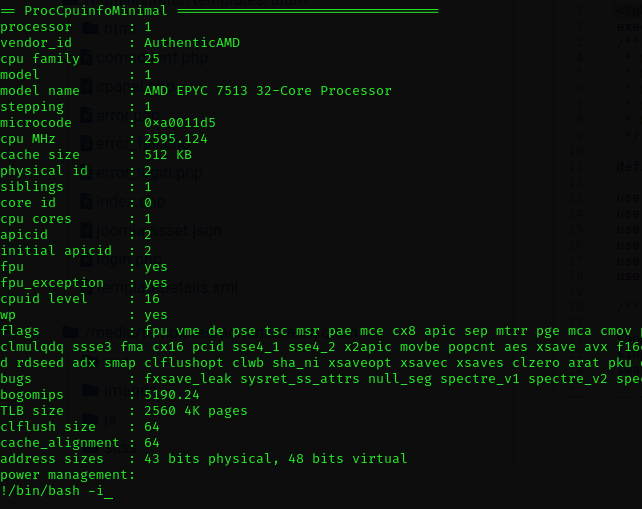
Task: Click the address sizes output line
Action: coord(204,459)
